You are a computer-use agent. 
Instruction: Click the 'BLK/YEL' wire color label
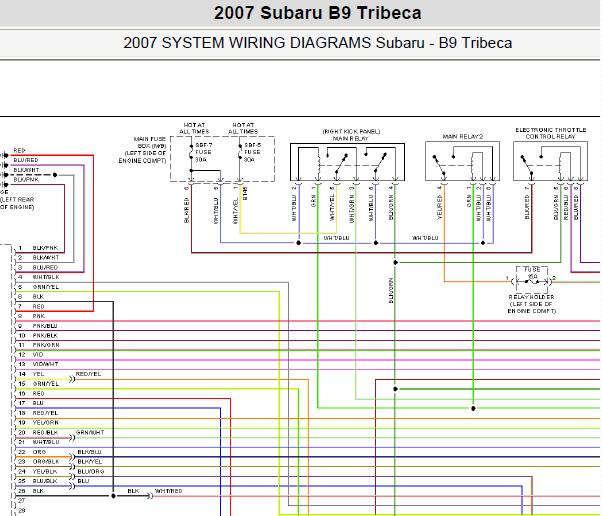click(89, 461)
